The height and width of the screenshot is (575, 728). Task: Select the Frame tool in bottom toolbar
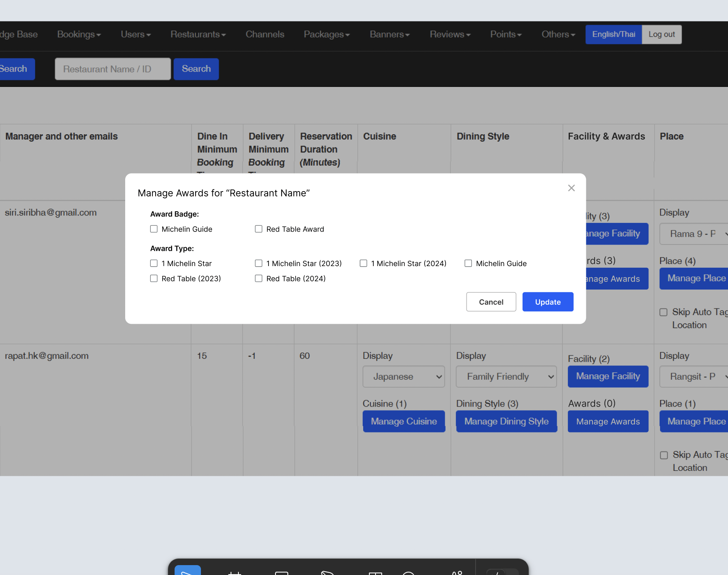coord(235,572)
